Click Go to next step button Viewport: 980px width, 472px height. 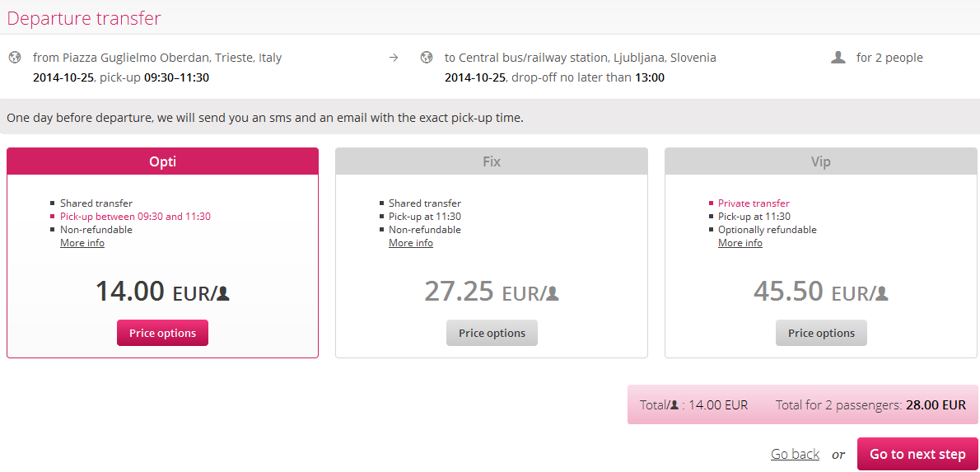[917, 454]
